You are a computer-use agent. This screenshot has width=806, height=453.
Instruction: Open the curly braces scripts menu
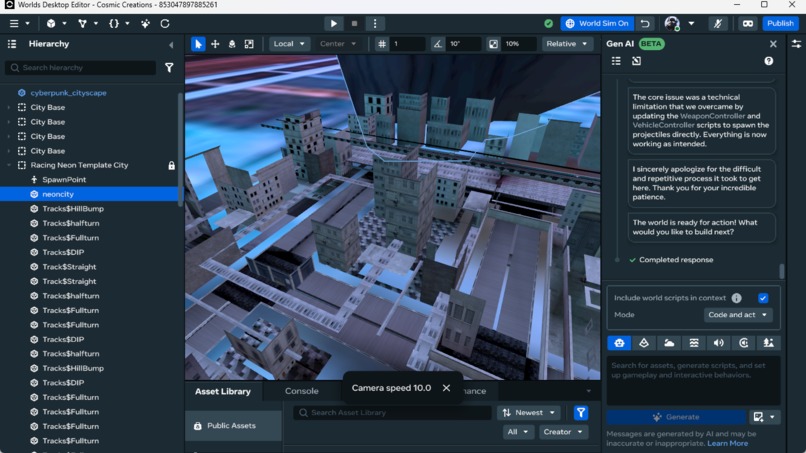click(x=114, y=24)
